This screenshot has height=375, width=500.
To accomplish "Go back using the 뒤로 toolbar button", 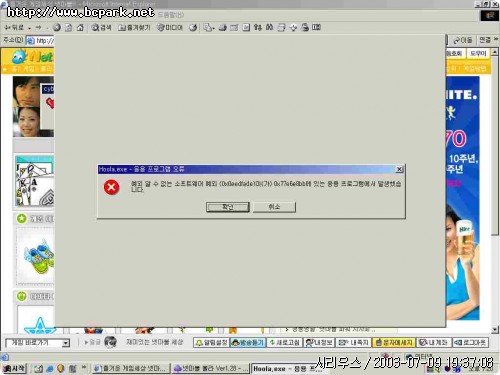I will [14, 27].
